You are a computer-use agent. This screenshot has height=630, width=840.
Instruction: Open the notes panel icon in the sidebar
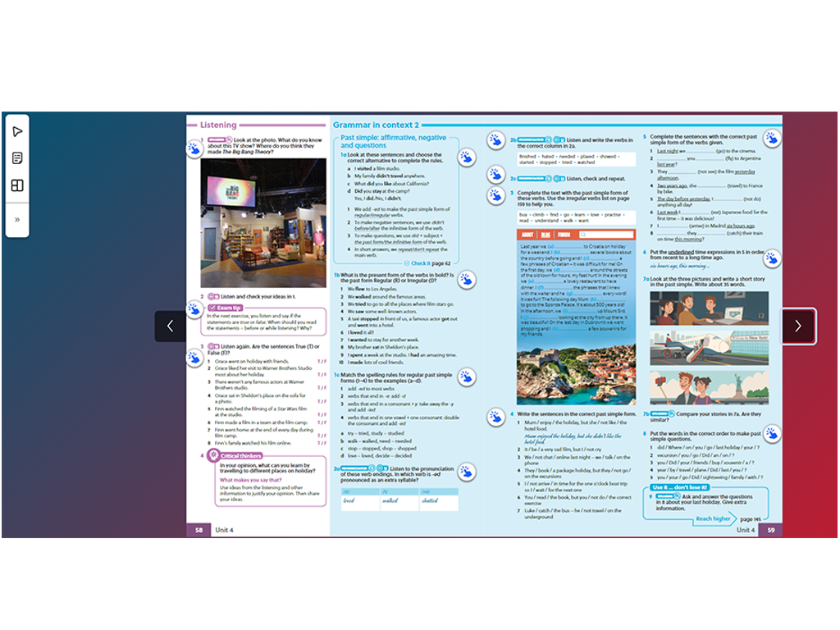point(17,158)
